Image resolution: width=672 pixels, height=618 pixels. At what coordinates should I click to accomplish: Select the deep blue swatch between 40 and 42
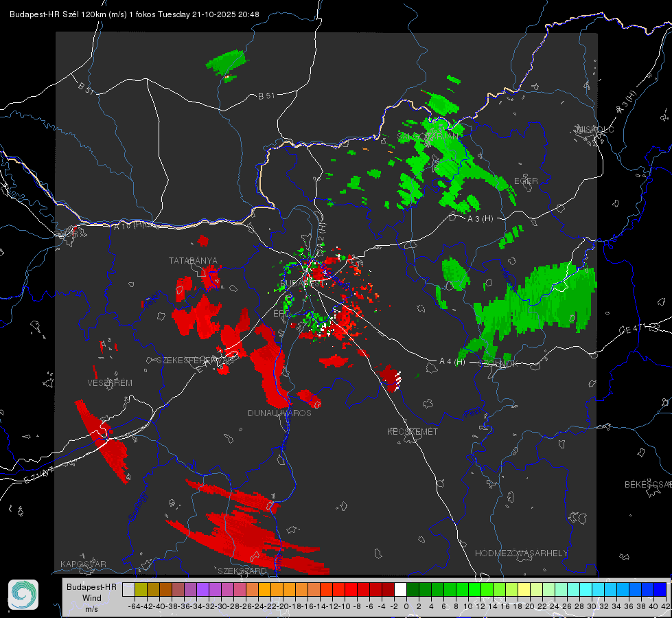660,589
